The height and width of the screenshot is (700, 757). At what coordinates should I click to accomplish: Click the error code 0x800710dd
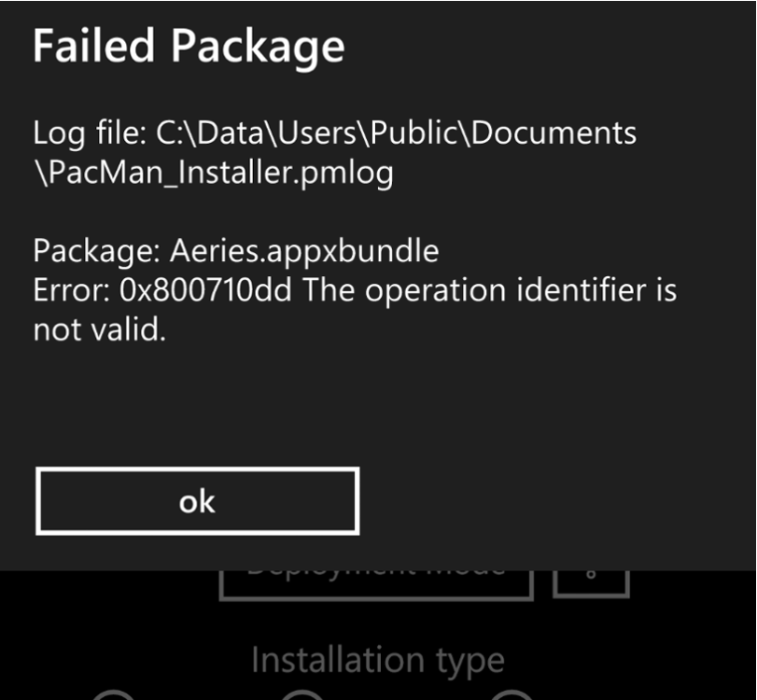206,290
